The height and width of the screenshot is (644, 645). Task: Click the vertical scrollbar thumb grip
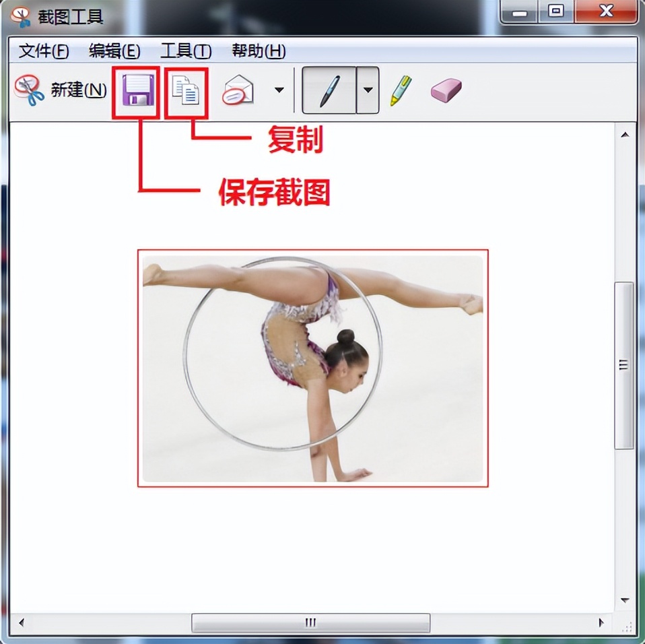click(x=622, y=364)
